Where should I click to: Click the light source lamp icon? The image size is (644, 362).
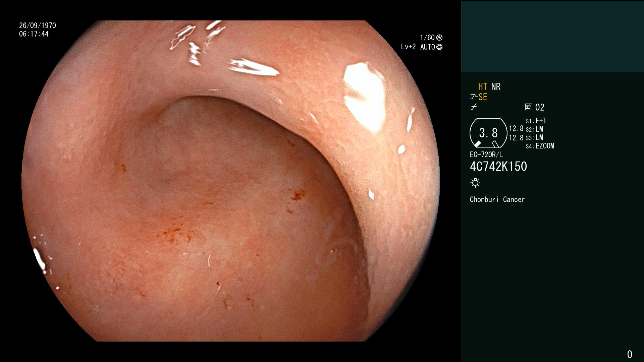point(475,183)
